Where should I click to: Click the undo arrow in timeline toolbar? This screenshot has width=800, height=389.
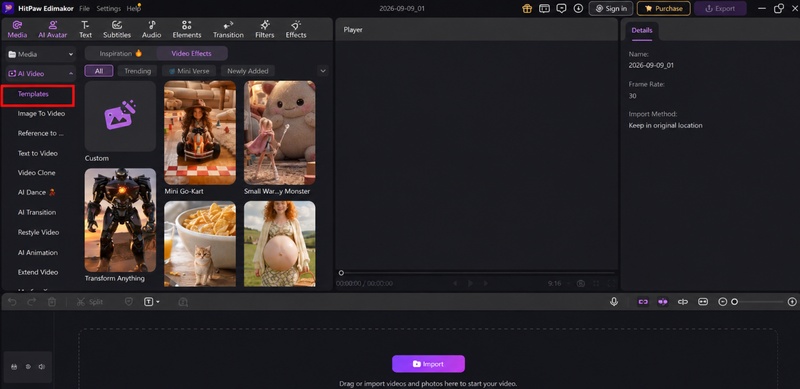[12, 302]
